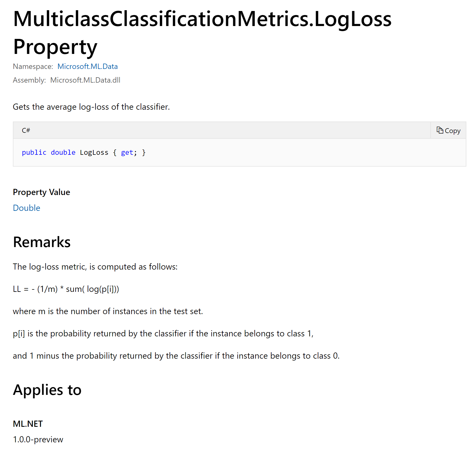Click the ML.NET product label
Image resolution: width=476 pixels, height=452 pixels.
28,424
